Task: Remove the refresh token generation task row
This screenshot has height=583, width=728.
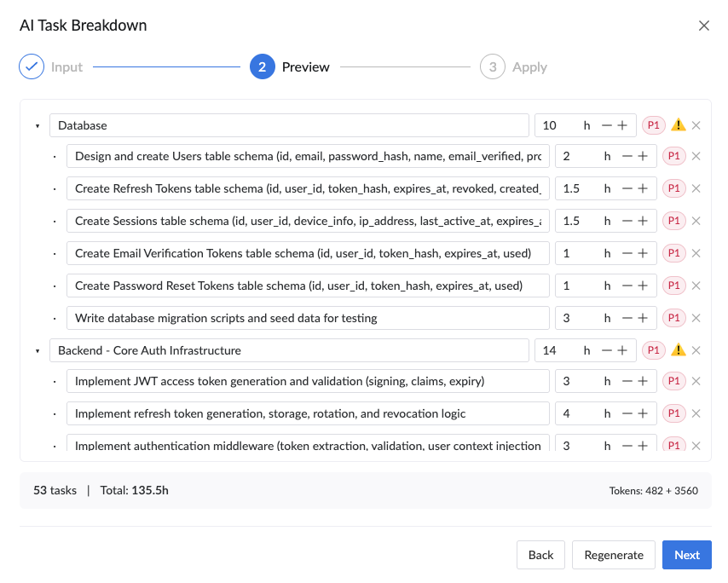Action: coord(696,413)
